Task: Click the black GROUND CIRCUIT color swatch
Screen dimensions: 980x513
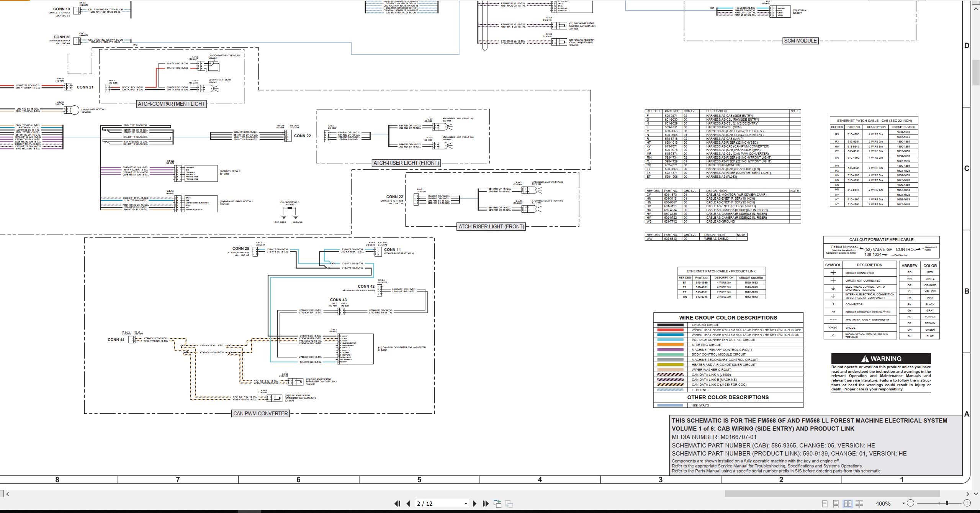Action: pos(670,325)
